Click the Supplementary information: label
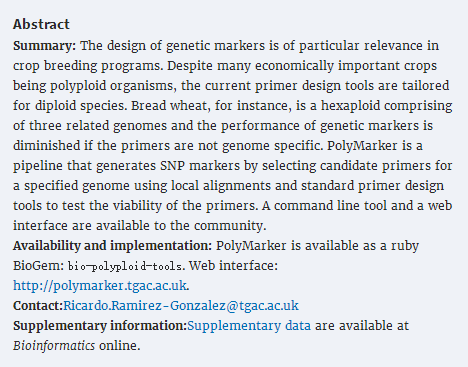 click(100, 326)
